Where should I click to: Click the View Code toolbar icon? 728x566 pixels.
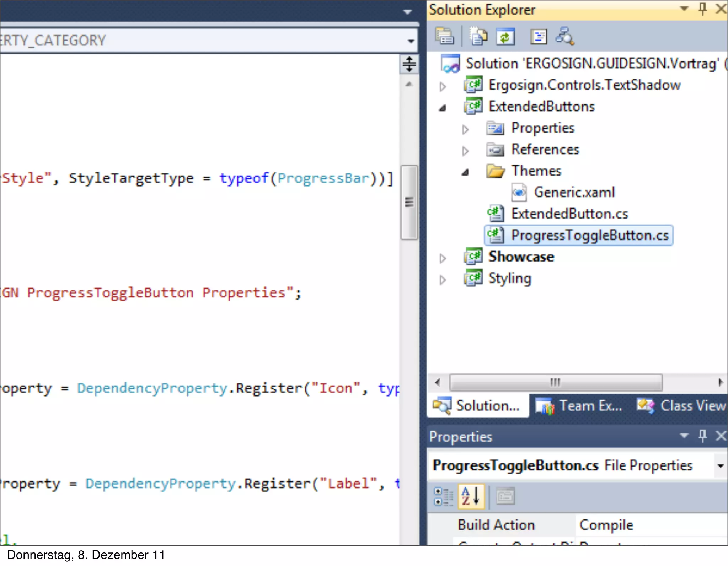click(x=539, y=36)
